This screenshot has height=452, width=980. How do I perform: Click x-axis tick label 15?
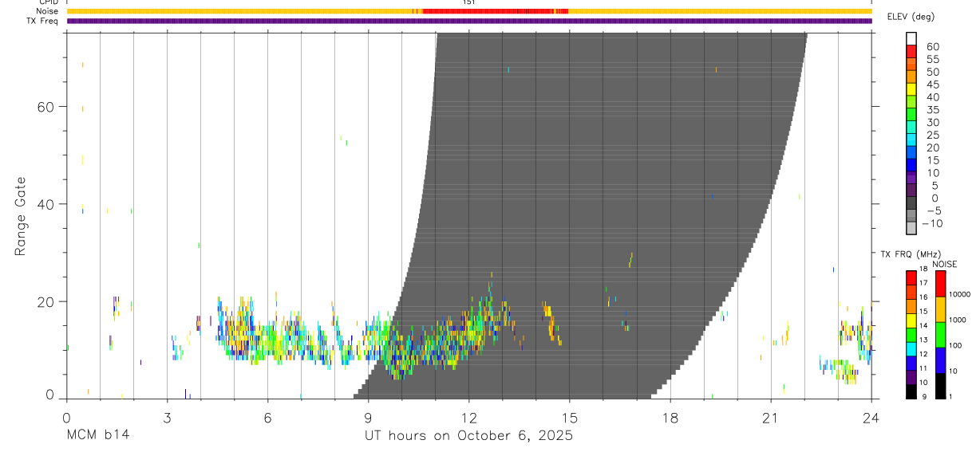tap(569, 417)
